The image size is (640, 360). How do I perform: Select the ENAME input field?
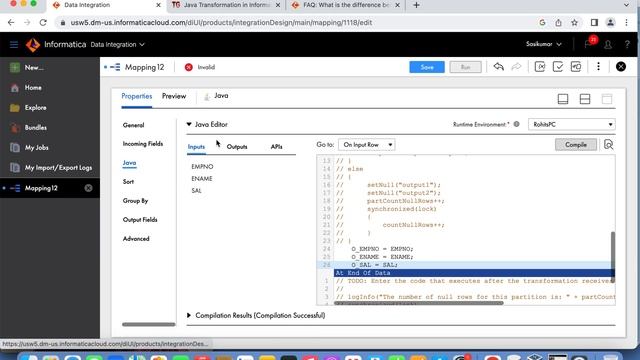[202, 178]
